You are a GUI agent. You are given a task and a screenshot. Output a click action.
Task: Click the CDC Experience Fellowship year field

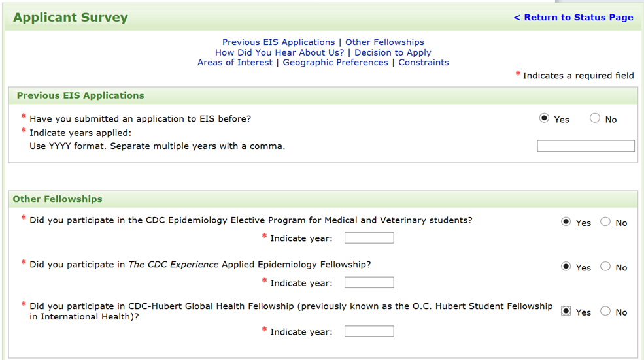coord(369,282)
